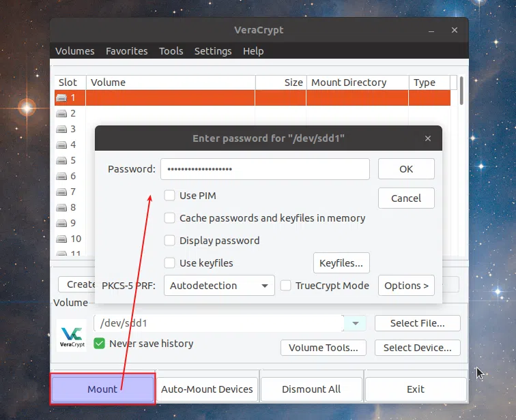
Task: Select the drive icon for slot 2
Action: click(x=61, y=113)
